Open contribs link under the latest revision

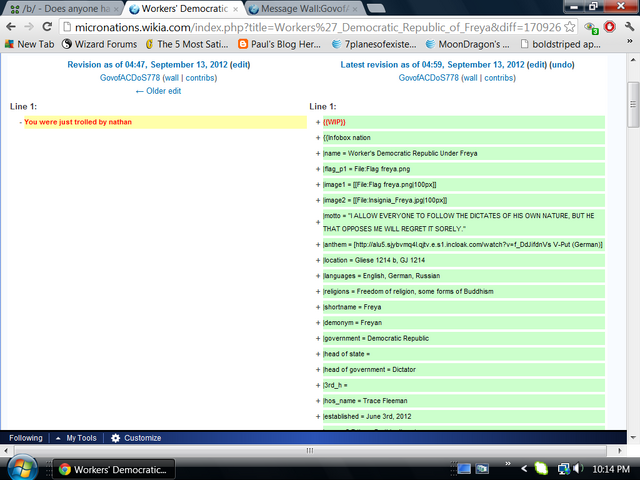coord(499,78)
